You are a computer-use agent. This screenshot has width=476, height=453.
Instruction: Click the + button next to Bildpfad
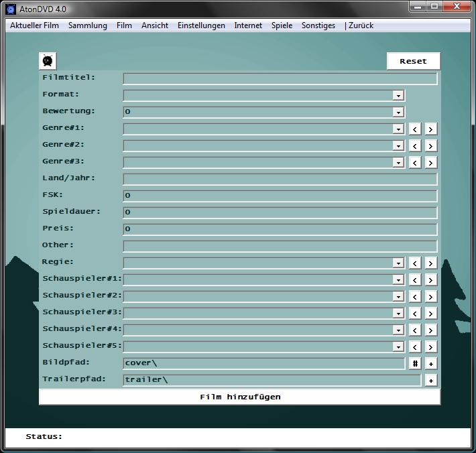coord(431,363)
